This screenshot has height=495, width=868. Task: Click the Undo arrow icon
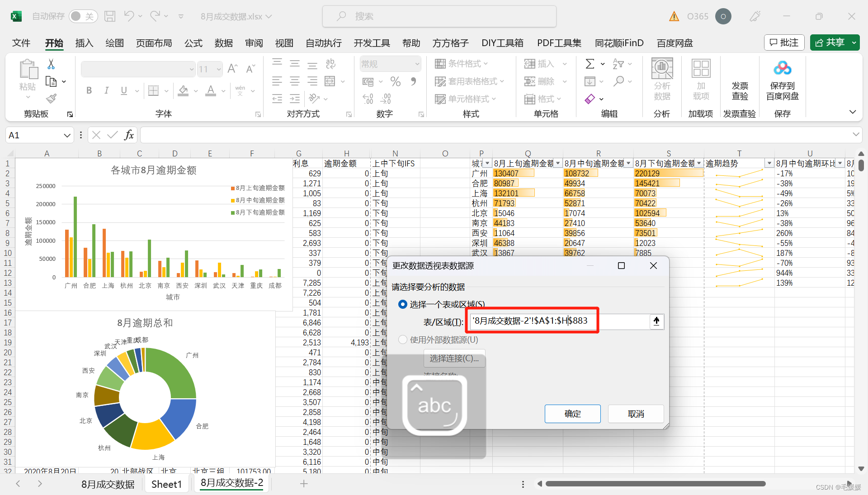tap(129, 16)
